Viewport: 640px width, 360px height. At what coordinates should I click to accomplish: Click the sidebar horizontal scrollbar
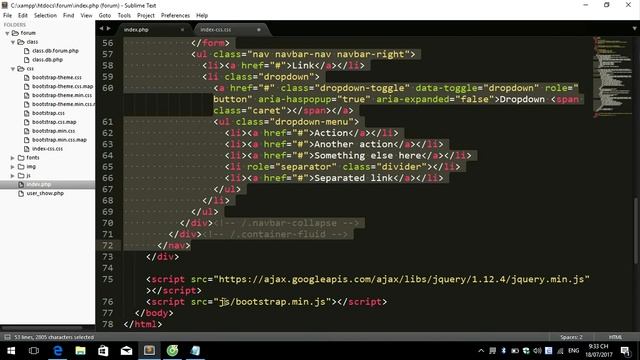coord(42,328)
